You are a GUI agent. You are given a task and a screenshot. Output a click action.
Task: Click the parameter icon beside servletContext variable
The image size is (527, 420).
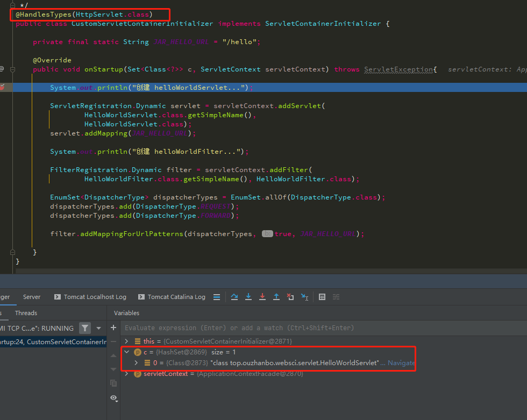point(138,374)
